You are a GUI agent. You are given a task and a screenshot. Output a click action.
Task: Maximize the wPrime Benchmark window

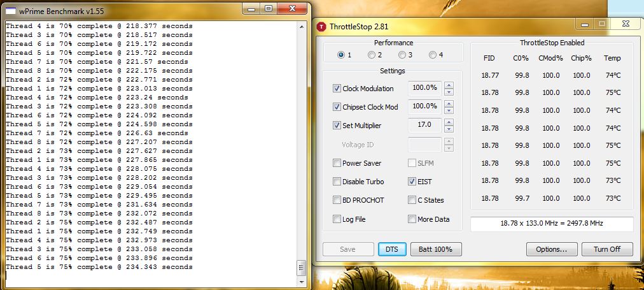pos(268,8)
